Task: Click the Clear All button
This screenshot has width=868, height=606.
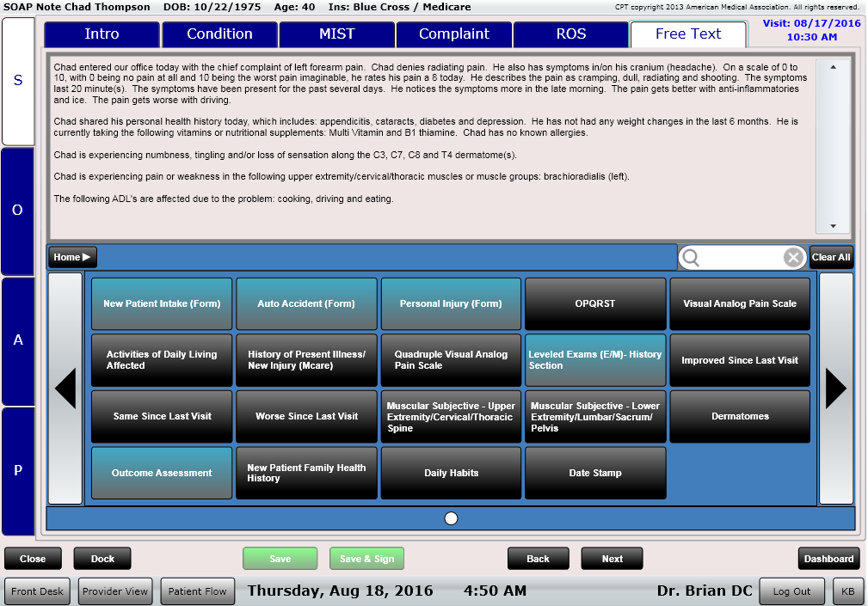Action: tap(831, 257)
